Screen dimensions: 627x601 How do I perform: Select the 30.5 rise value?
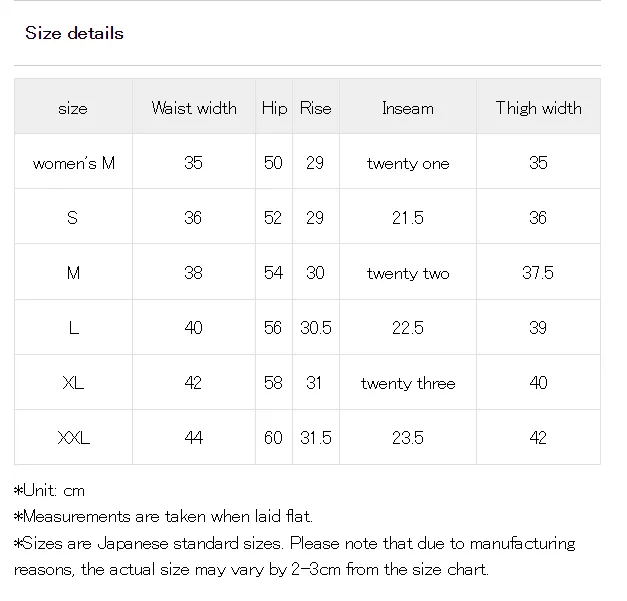[x=316, y=328]
